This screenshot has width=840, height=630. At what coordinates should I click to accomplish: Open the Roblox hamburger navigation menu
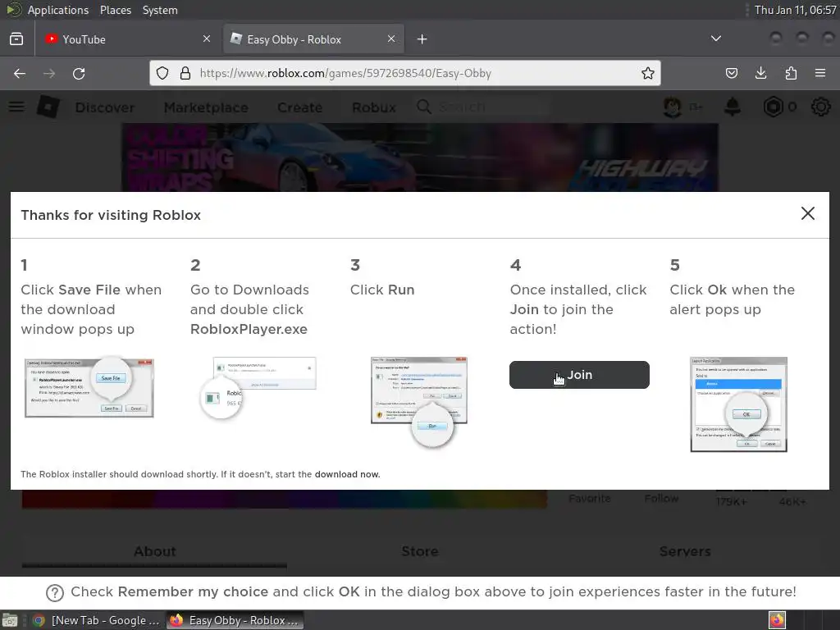[16, 107]
